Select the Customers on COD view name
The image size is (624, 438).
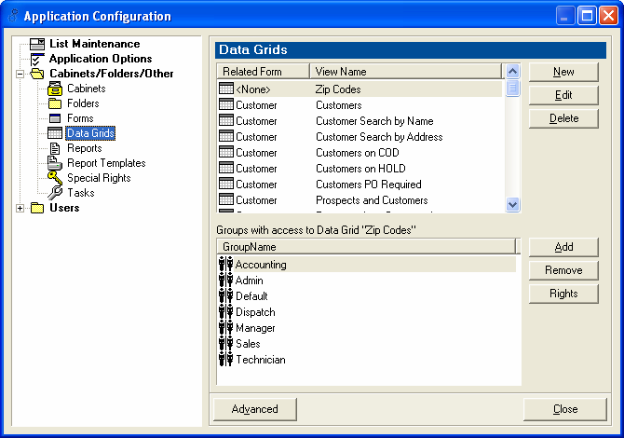[x=357, y=153]
